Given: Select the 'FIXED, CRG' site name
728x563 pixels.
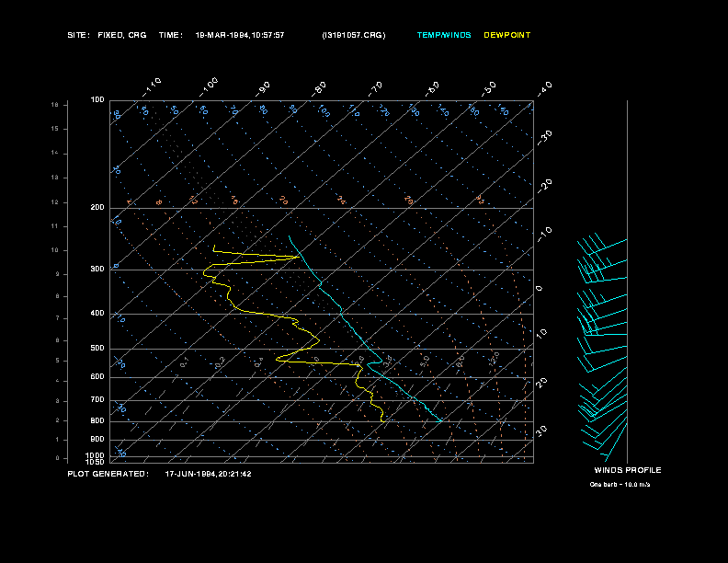Looking at the screenshot, I should [122, 35].
